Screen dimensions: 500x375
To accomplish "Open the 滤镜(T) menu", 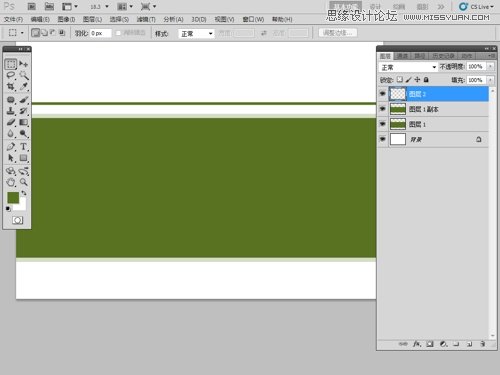I will coord(146,19).
